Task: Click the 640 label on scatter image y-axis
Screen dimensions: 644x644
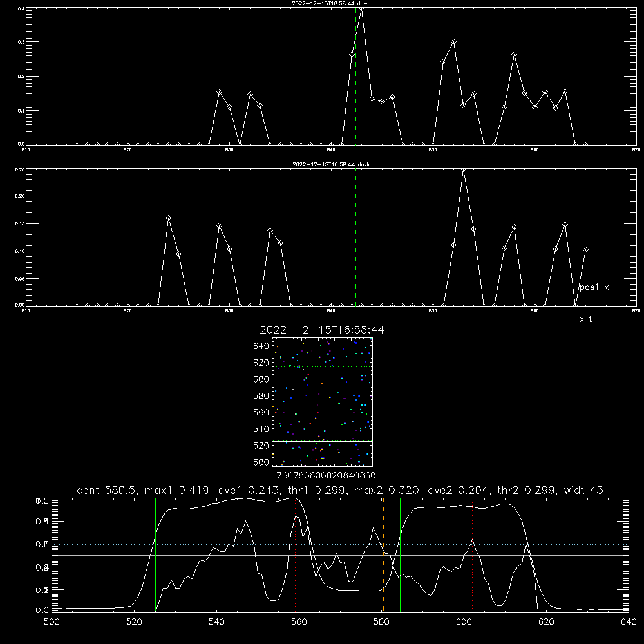Action: (x=261, y=346)
